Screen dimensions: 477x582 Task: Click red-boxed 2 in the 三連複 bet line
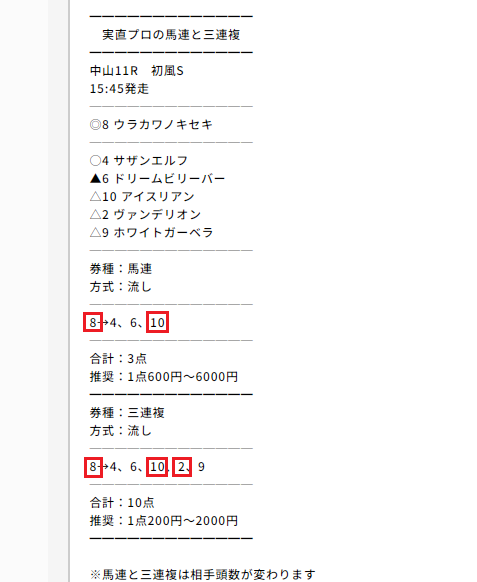click(x=182, y=467)
